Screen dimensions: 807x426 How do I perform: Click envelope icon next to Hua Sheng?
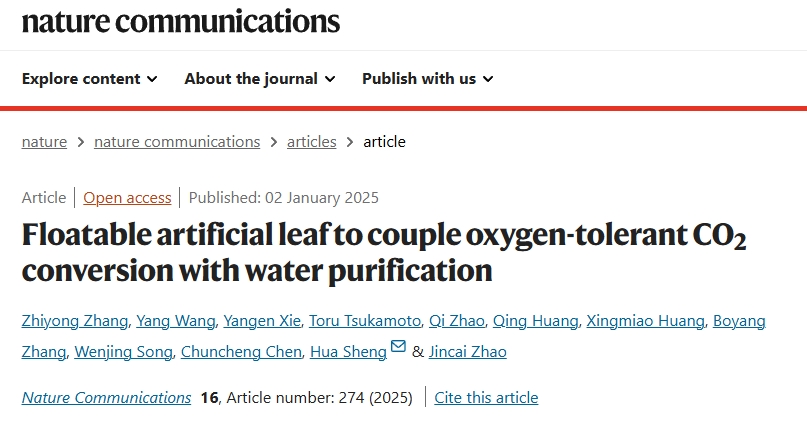point(398,346)
